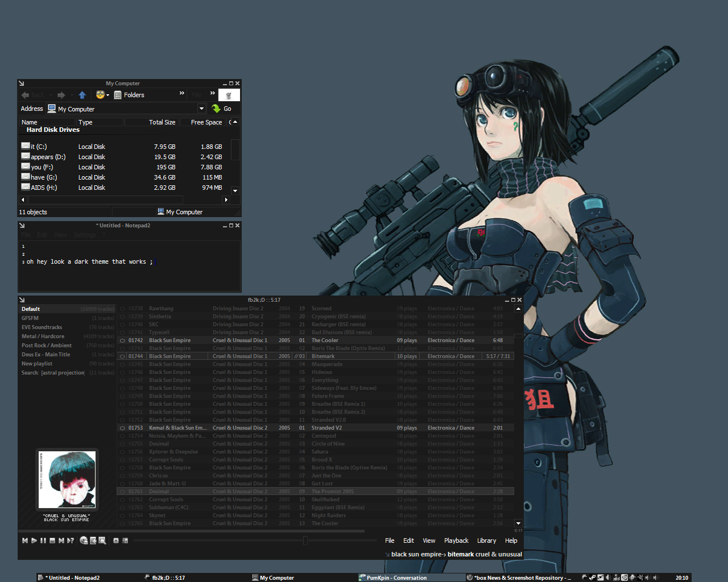Sort drives by Name column

click(x=47, y=122)
